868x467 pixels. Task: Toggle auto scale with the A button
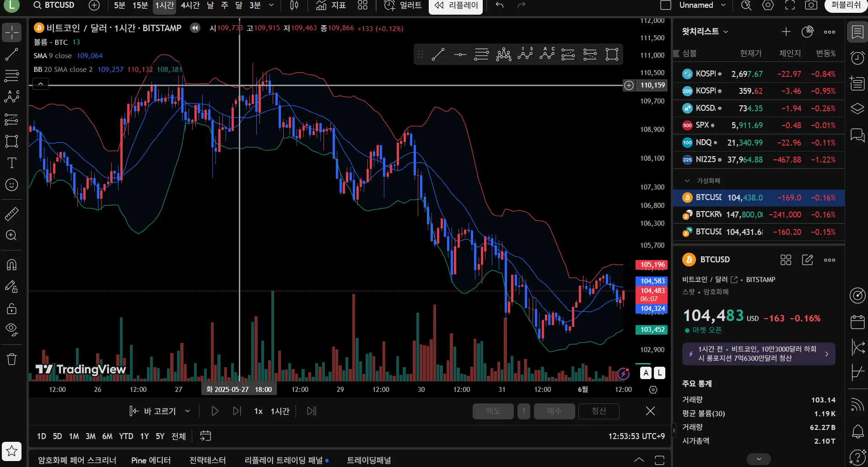(x=646, y=373)
